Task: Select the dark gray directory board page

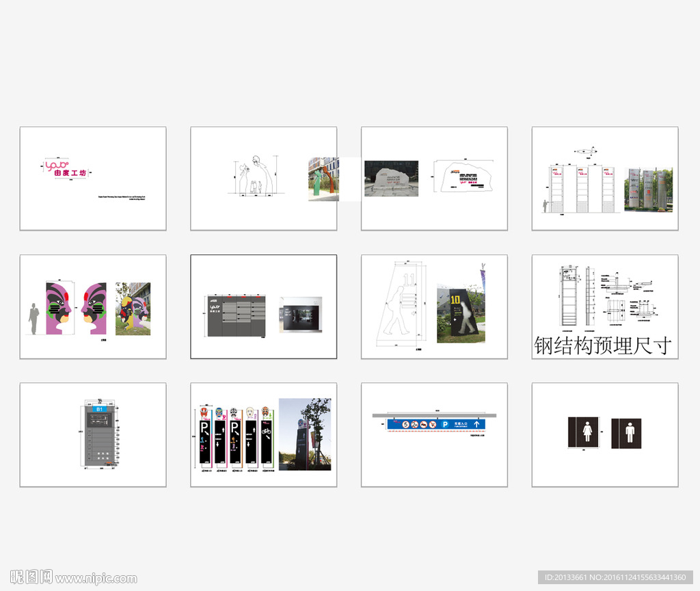Action: [263, 307]
